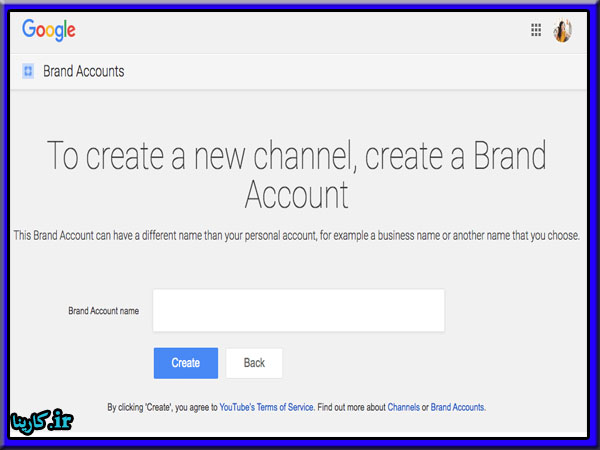Open the Brand Accounts link in footer
The height and width of the screenshot is (450, 600).
(x=457, y=407)
